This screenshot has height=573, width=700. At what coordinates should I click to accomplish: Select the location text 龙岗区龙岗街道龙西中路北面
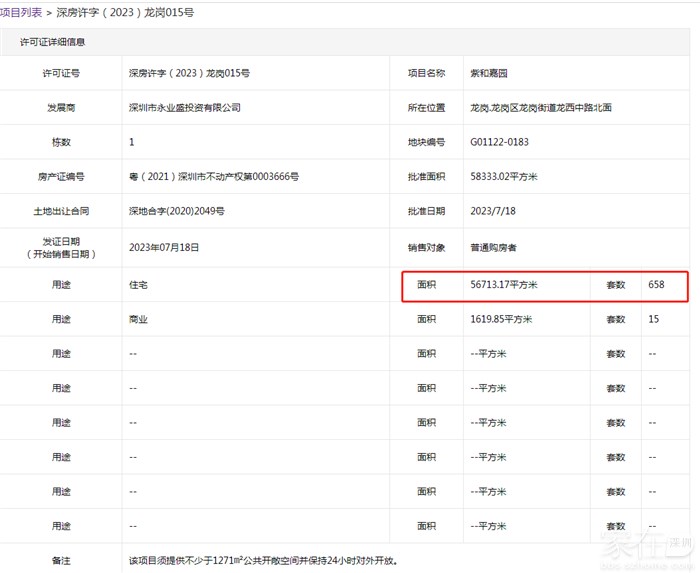tap(540, 107)
